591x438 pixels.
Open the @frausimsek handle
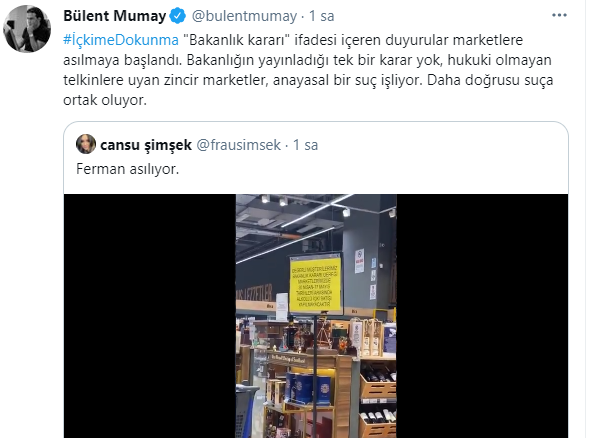click(x=239, y=145)
